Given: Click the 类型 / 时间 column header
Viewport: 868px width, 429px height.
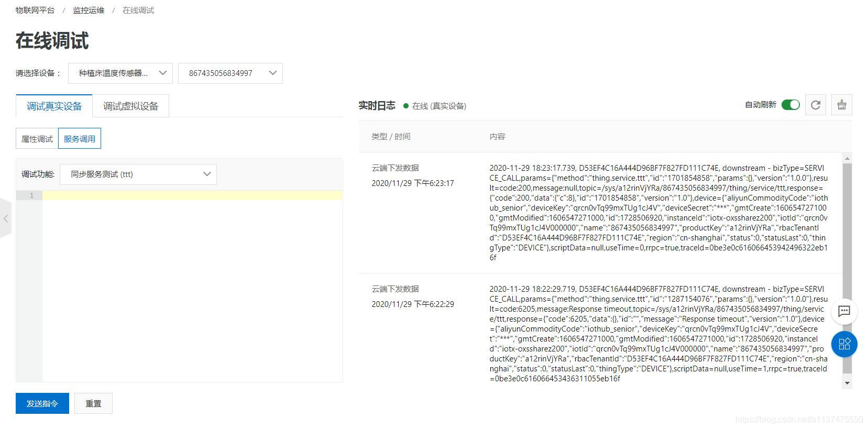Looking at the screenshot, I should (x=391, y=136).
